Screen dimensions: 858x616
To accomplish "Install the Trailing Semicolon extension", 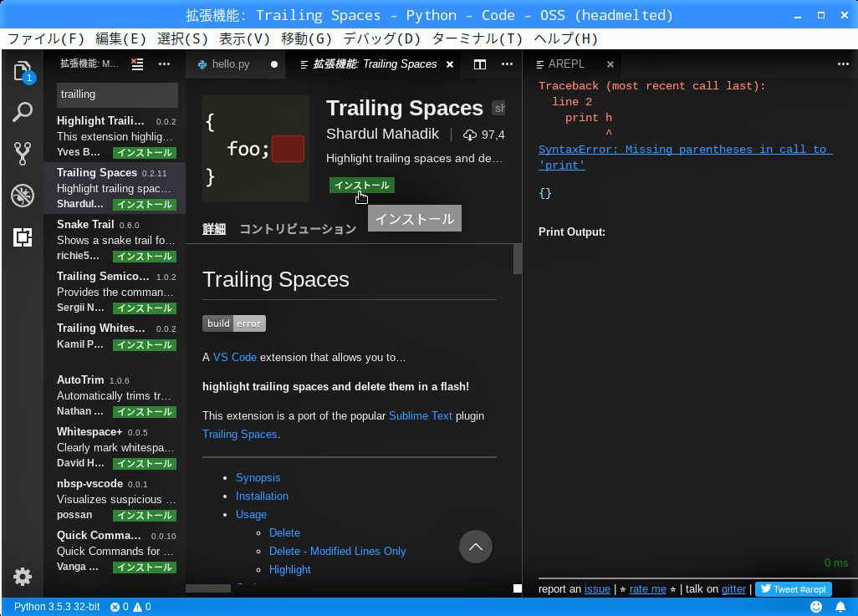I will coord(145,308).
